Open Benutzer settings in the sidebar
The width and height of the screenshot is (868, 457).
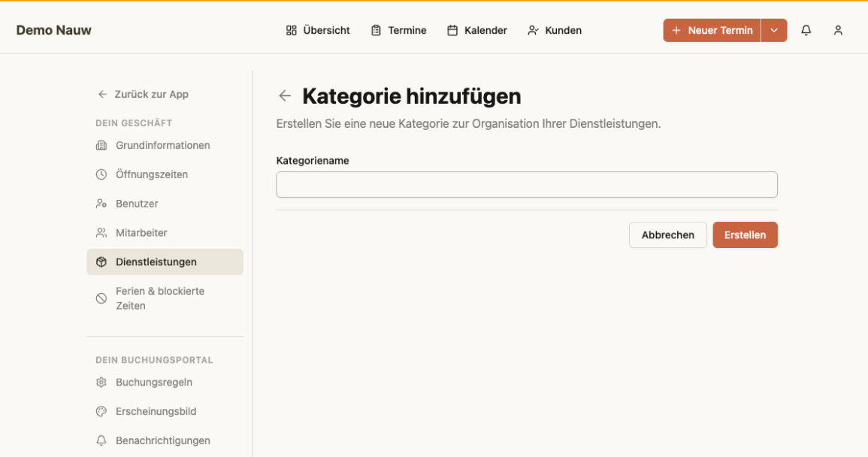click(x=165, y=204)
